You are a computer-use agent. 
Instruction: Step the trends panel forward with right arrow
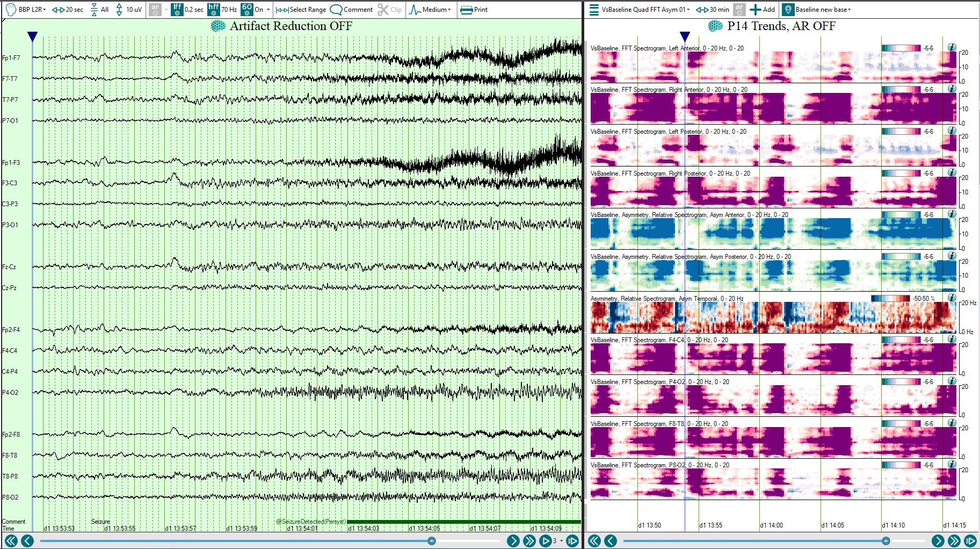coord(938,541)
